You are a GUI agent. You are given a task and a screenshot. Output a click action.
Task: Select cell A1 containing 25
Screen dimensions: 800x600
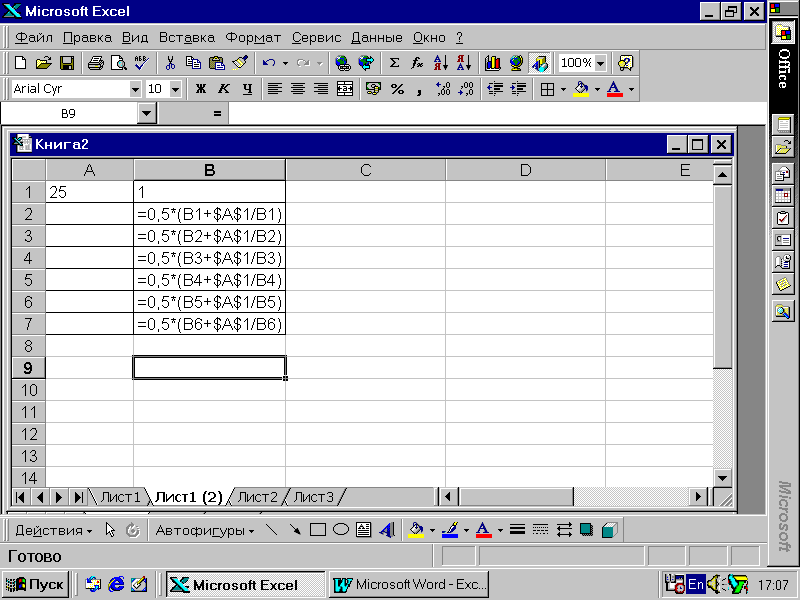(x=89, y=192)
